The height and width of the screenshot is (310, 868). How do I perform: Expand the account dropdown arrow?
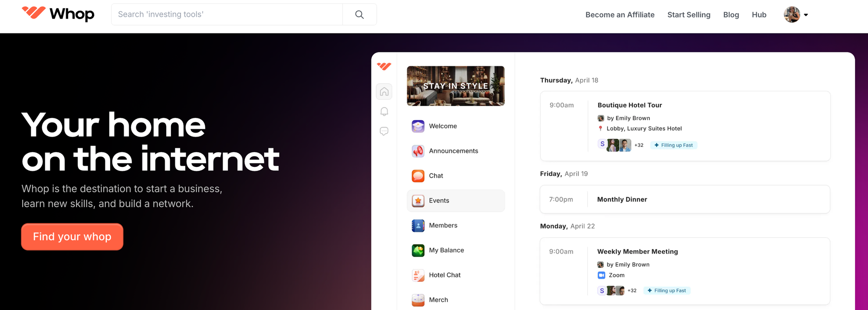[806, 15]
